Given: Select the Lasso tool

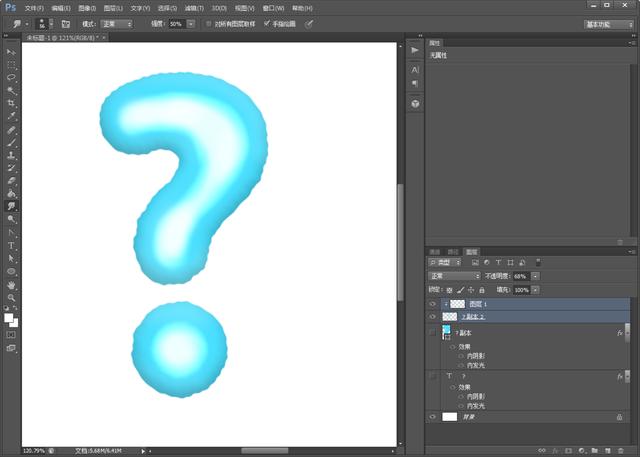Looking at the screenshot, I should pos(11,78).
